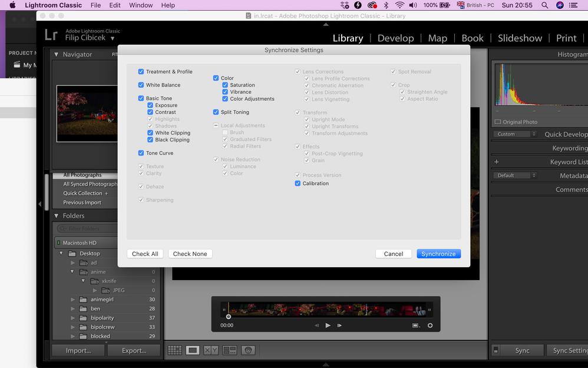Toggle the Vibrance checkbox

pyautogui.click(x=225, y=92)
